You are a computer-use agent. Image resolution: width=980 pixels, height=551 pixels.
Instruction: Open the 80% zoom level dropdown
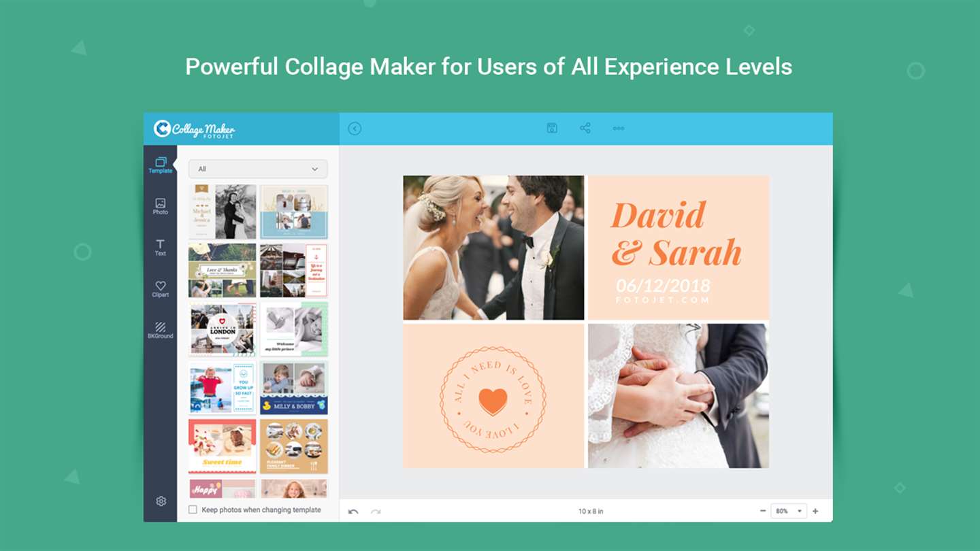point(789,511)
